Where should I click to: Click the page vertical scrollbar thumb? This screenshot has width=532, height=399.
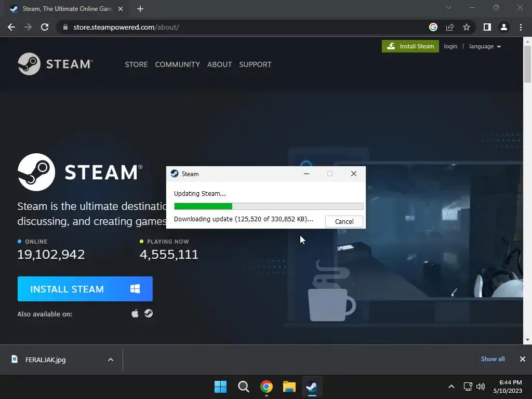pos(527,64)
